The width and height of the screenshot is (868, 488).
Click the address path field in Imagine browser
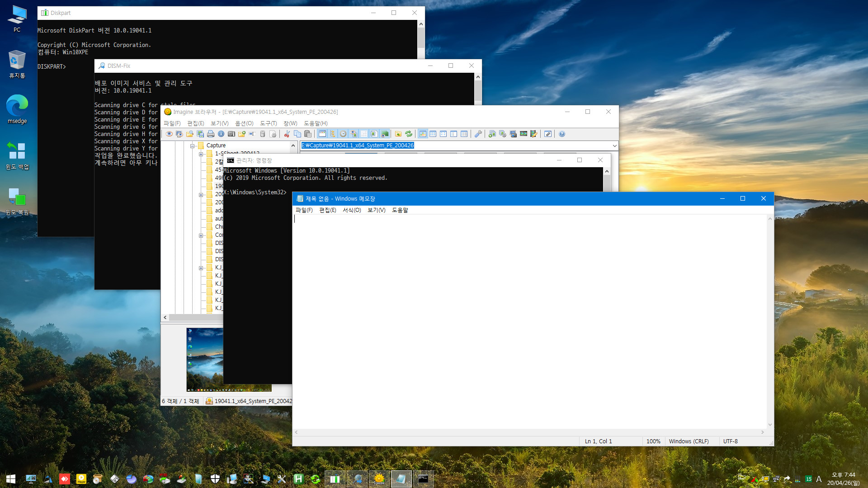(456, 145)
